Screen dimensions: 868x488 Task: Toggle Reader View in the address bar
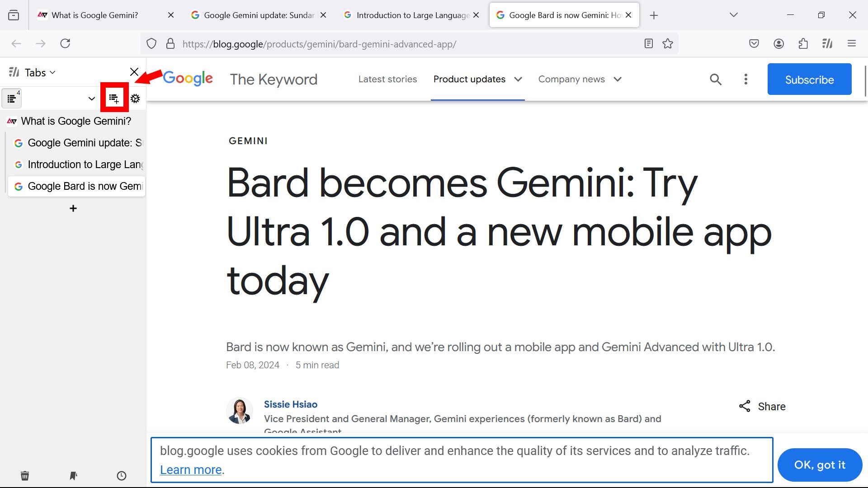pos(648,43)
